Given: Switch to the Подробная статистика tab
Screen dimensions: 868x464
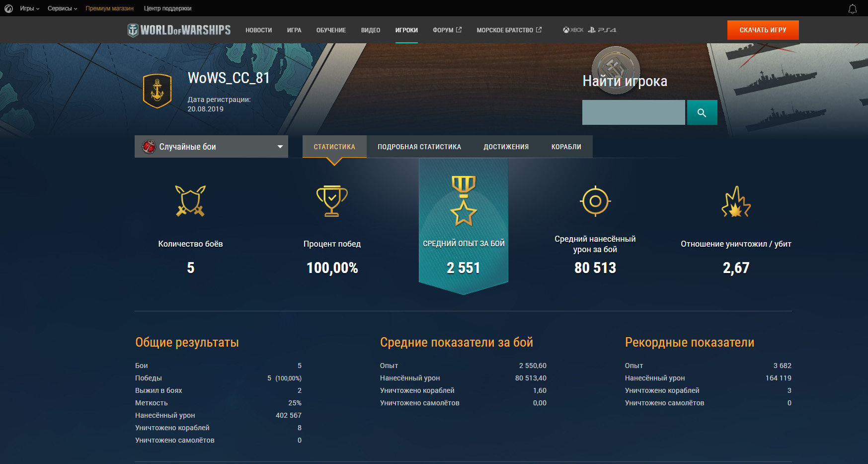Looking at the screenshot, I should 419,147.
